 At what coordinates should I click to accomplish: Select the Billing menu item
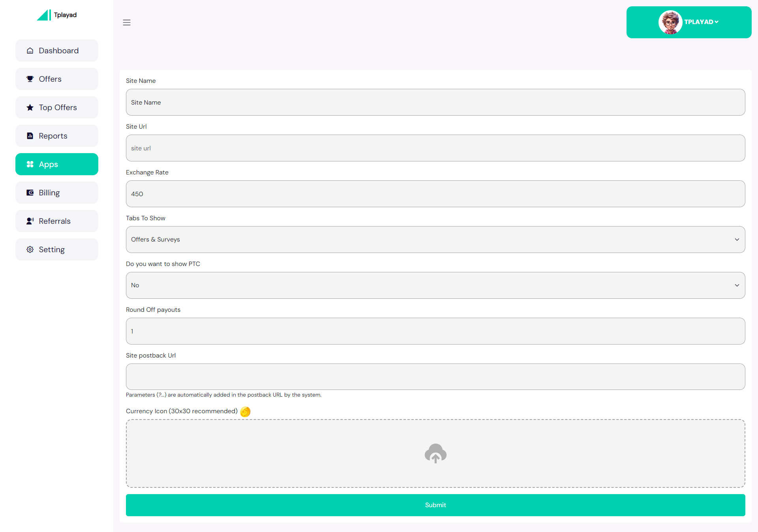click(57, 193)
